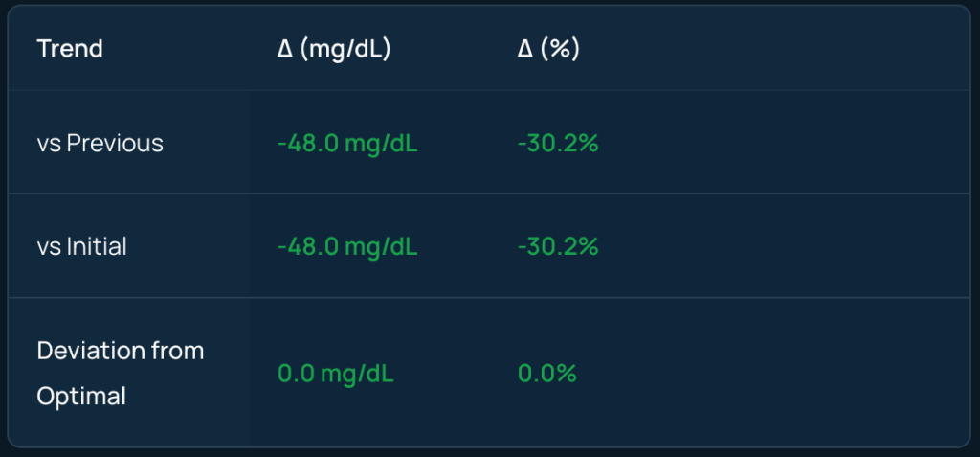Click -30.2% in the vs Previous row
This screenshot has height=457, width=980.
click(558, 144)
